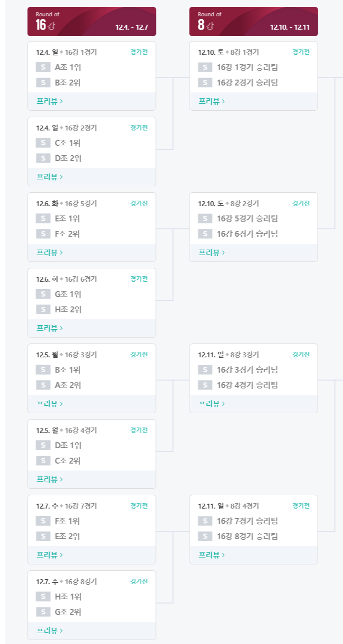Image resolution: width=343 pixels, height=644 pixels.
Task: Open the 프리뷰 link for 16강 8경기
Action: click(x=49, y=631)
